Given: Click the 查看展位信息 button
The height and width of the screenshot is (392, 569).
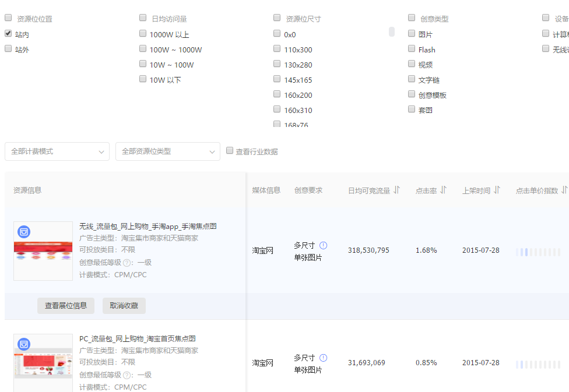Looking at the screenshot, I should tap(66, 306).
